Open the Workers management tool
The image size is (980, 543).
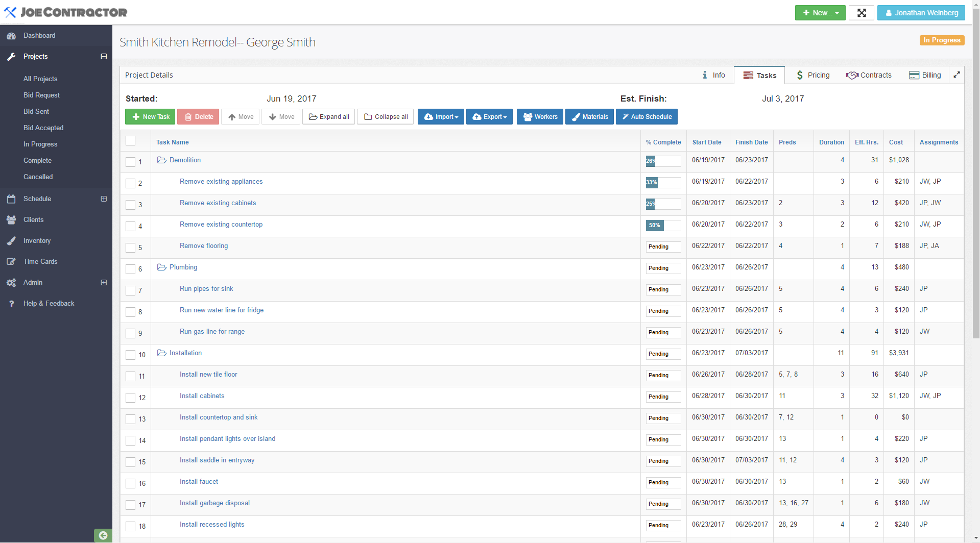[x=539, y=116]
